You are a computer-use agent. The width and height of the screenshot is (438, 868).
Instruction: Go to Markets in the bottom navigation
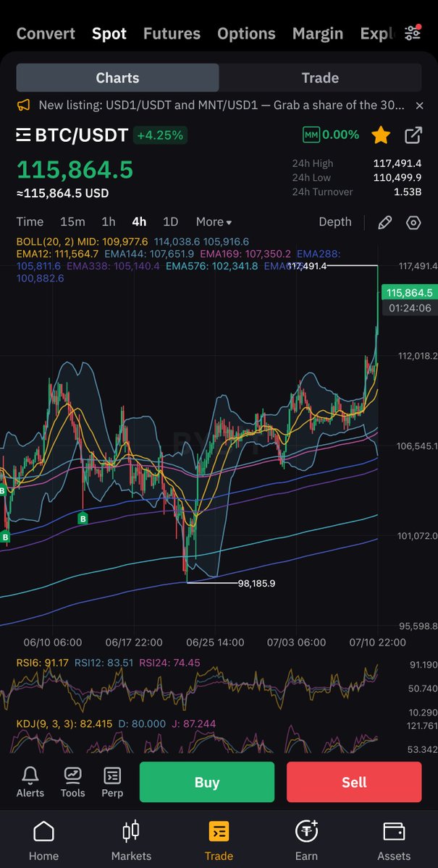[131, 841]
